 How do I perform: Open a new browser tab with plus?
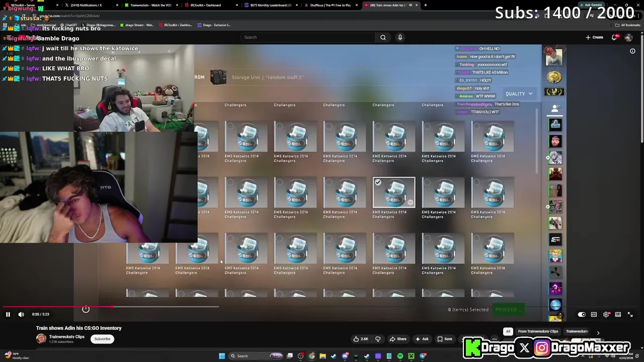coord(426,5)
